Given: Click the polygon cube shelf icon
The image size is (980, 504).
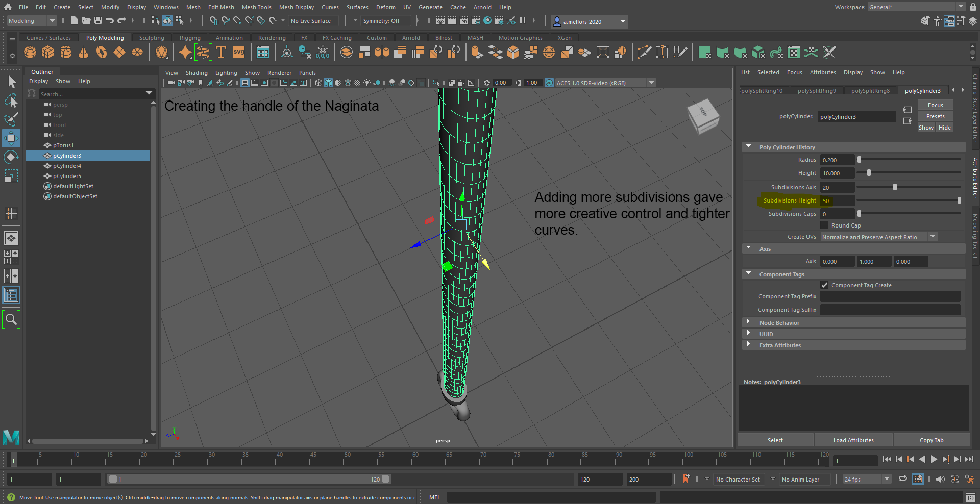Looking at the screenshot, I should (x=48, y=53).
